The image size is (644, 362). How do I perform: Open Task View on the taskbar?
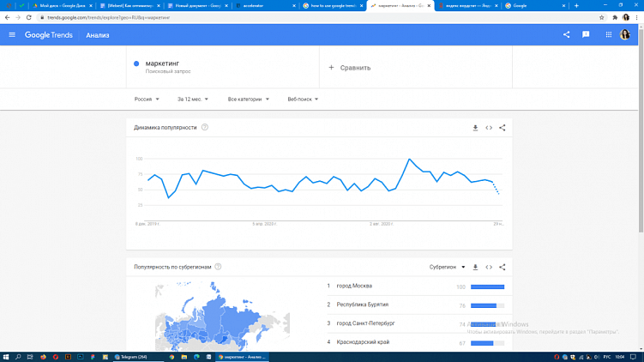pos(30,357)
